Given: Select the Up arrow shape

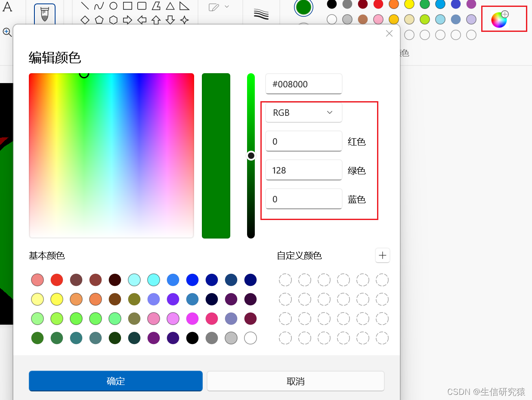Looking at the screenshot, I should coord(156,20).
